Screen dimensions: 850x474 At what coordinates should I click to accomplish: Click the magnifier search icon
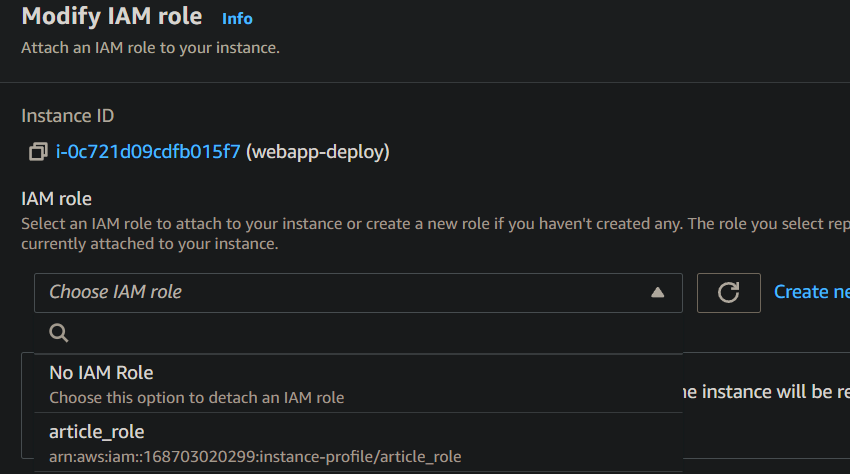click(59, 332)
